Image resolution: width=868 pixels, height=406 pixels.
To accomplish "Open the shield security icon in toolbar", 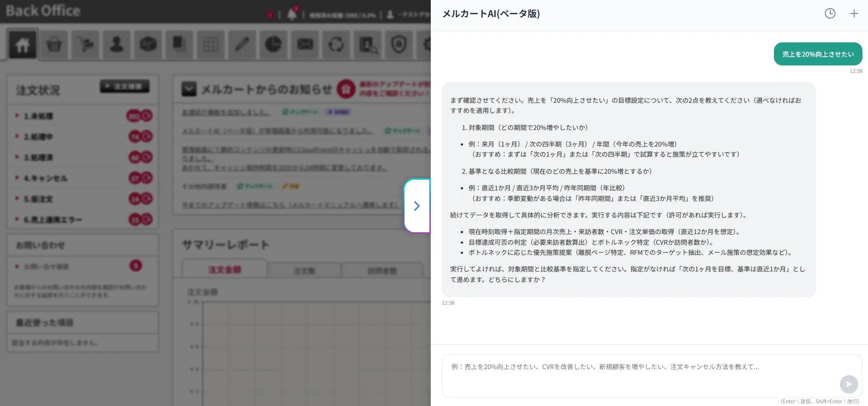I will click(x=399, y=45).
